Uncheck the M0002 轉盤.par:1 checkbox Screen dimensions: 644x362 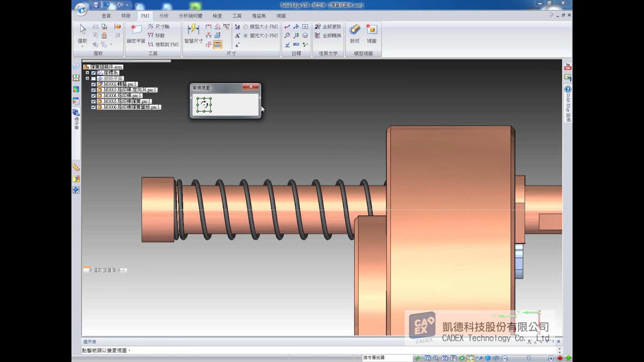[93, 84]
